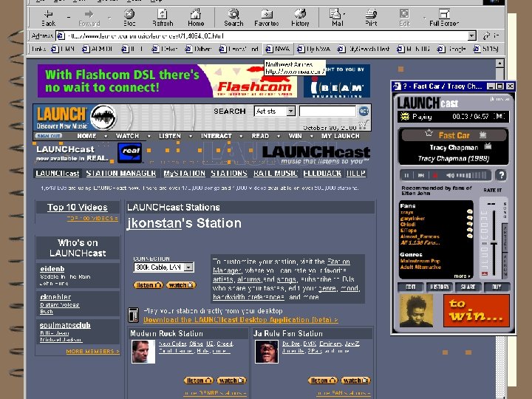Click the browser Forward arrow button
Viewport: 532px width, 399px height.
[89, 18]
